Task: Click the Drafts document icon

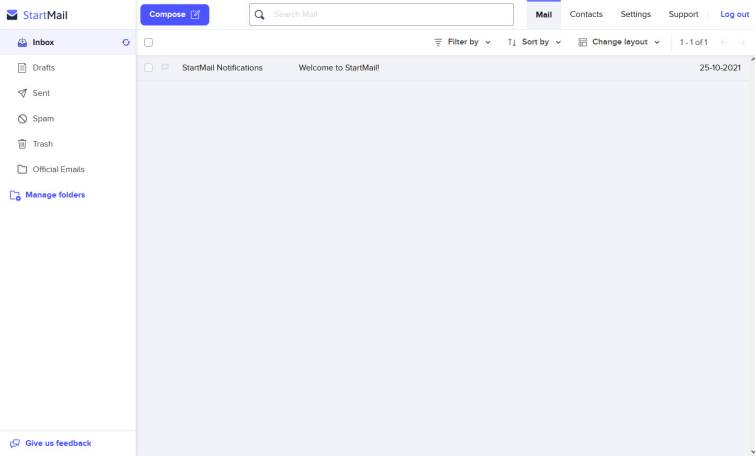Action: coord(22,68)
